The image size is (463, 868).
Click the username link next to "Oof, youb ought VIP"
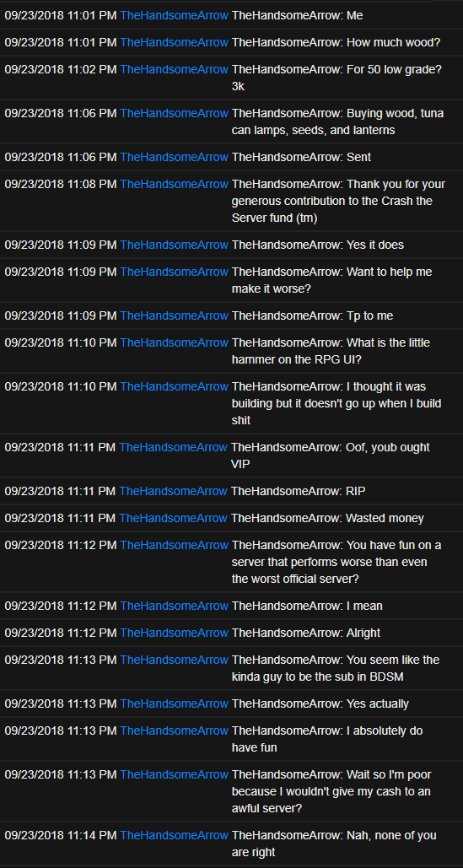tap(173, 447)
